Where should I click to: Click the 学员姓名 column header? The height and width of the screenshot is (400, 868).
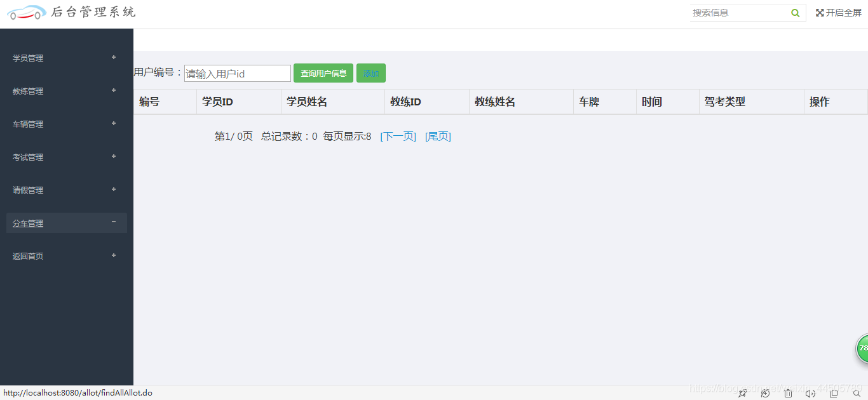pyautogui.click(x=333, y=102)
